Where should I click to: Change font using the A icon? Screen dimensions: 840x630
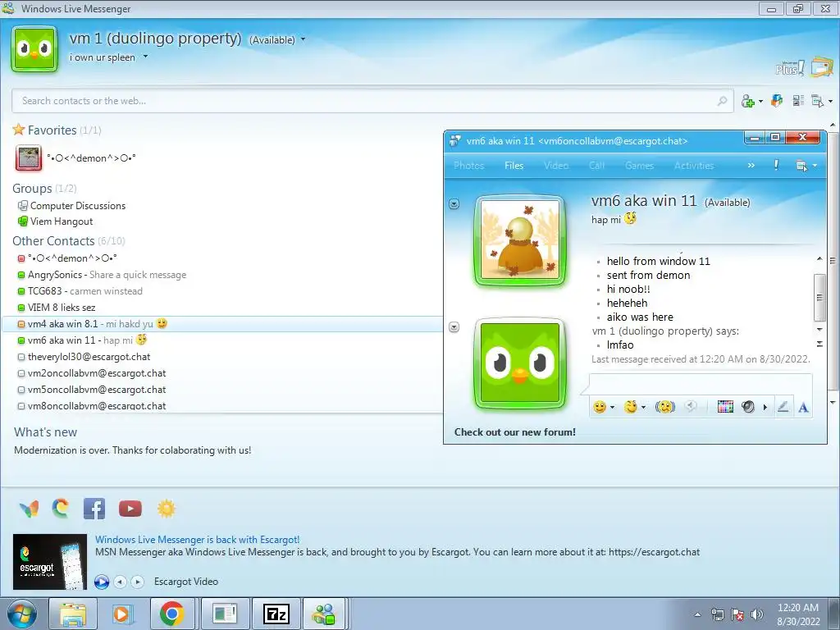[803, 408]
